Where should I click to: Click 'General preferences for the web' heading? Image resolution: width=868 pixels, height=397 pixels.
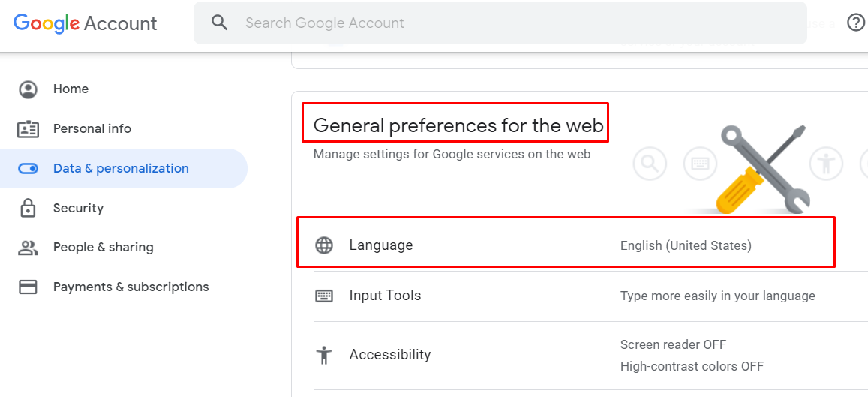[x=458, y=125]
